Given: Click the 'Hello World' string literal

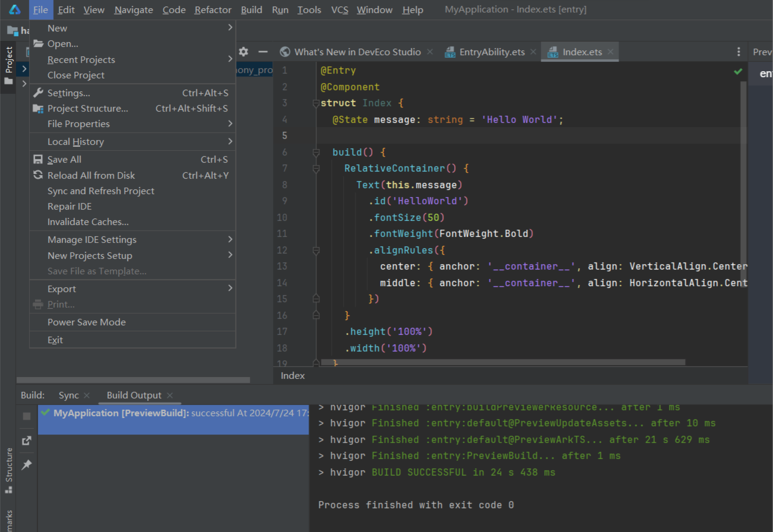Looking at the screenshot, I should point(519,119).
